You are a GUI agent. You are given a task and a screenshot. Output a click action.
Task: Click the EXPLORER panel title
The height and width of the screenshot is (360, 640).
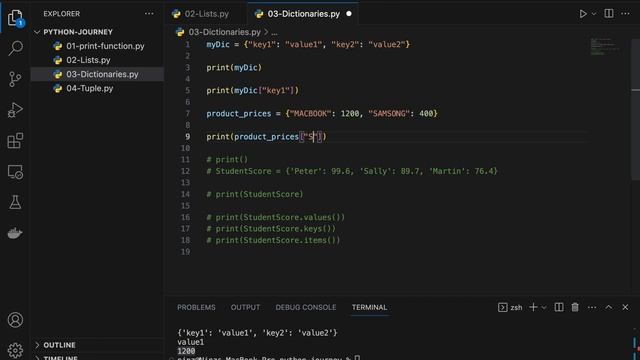click(x=62, y=14)
